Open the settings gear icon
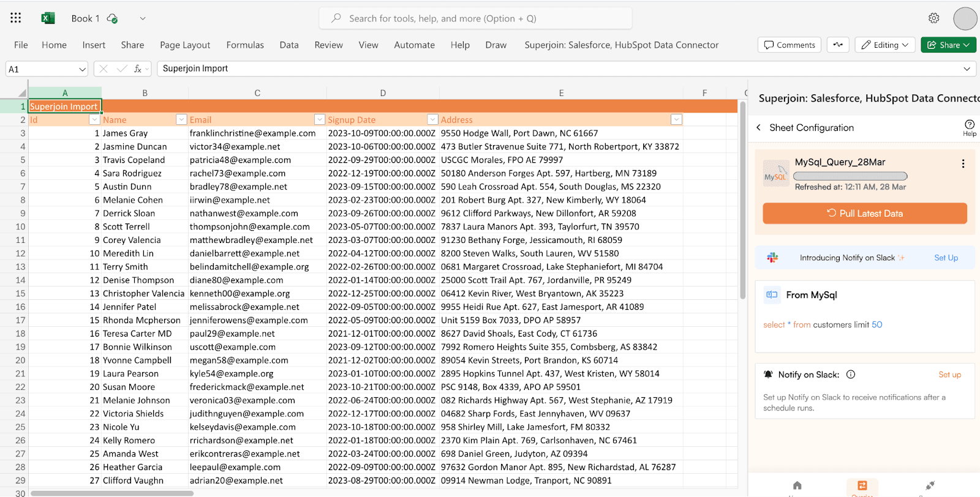The width and height of the screenshot is (980, 497). [x=933, y=18]
